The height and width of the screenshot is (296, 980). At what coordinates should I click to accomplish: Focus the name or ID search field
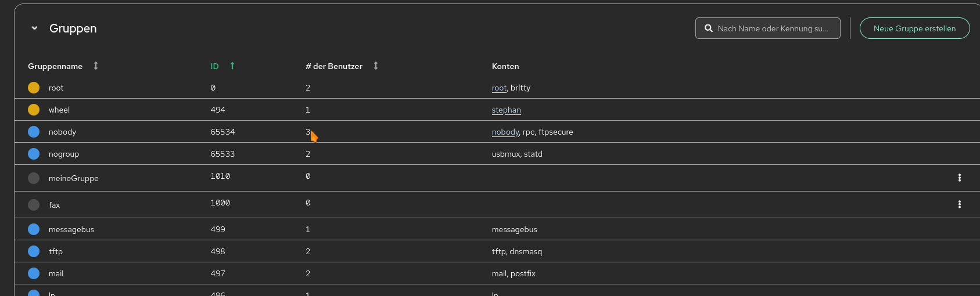point(773,28)
